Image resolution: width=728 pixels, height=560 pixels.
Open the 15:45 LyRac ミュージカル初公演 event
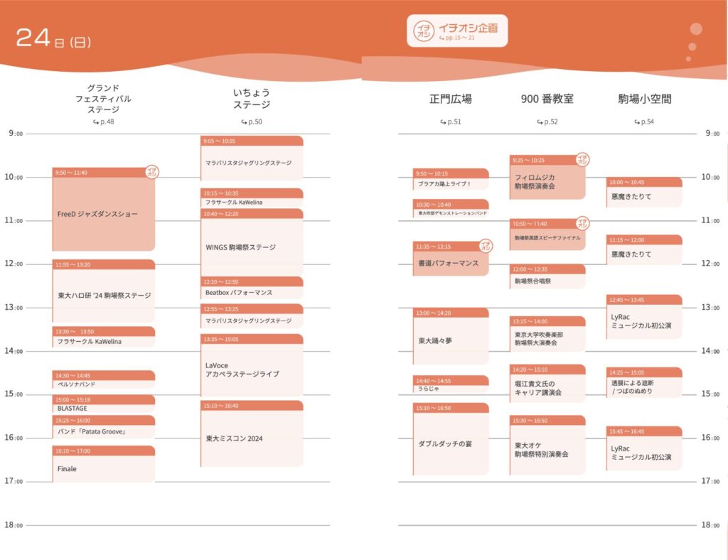pos(644,448)
